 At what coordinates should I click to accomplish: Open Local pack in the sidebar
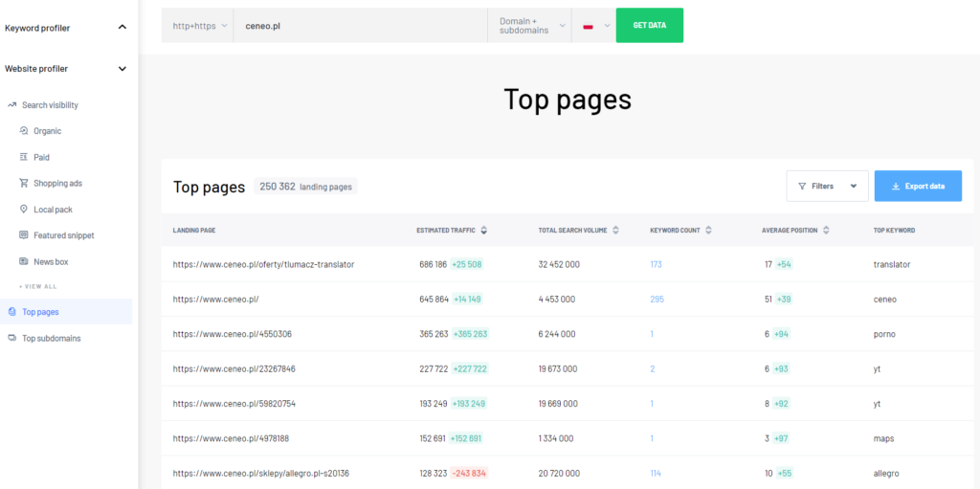pos(54,211)
